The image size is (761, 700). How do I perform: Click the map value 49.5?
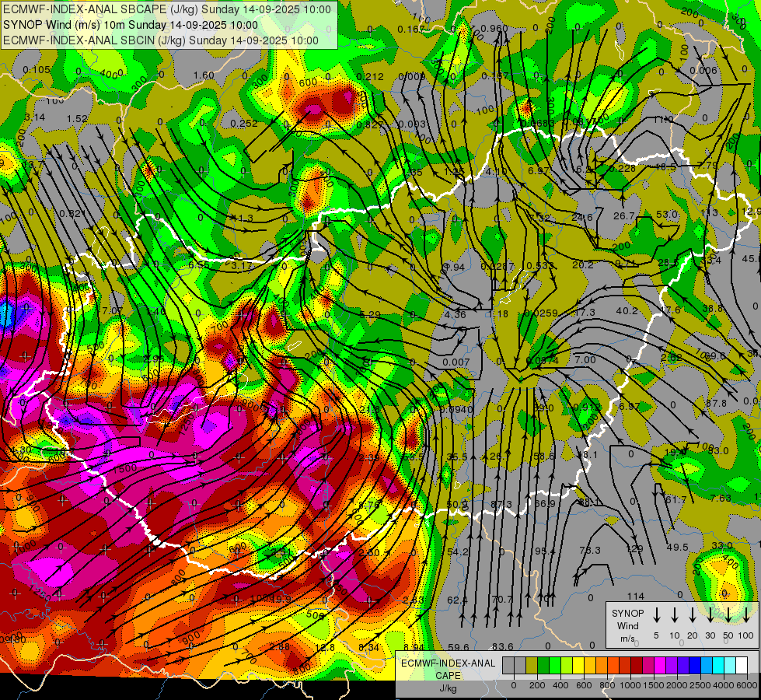[x=678, y=547]
